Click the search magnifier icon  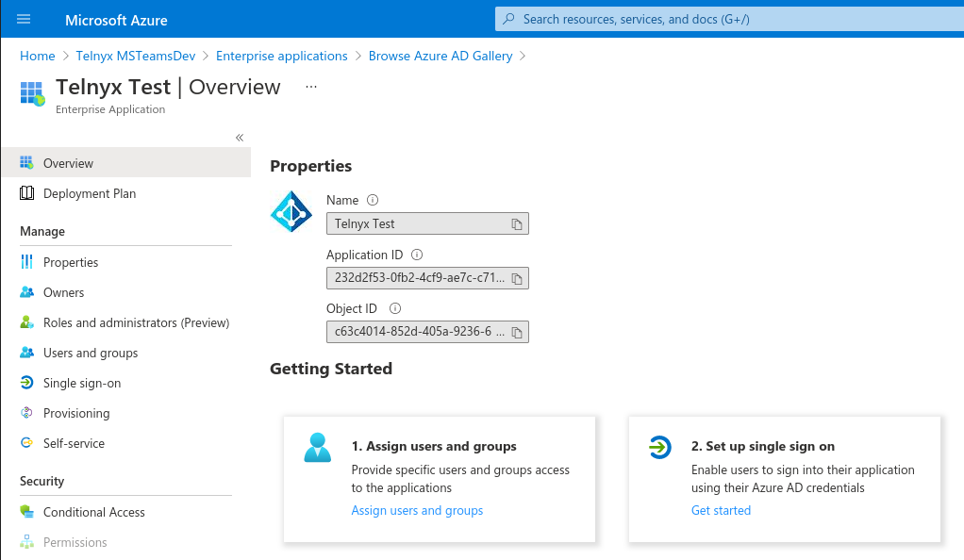coord(508,19)
